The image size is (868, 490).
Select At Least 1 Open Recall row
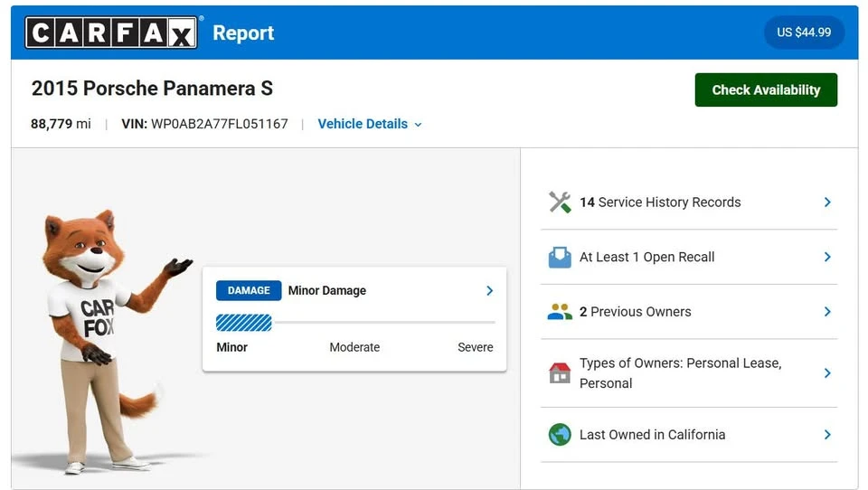(x=689, y=257)
